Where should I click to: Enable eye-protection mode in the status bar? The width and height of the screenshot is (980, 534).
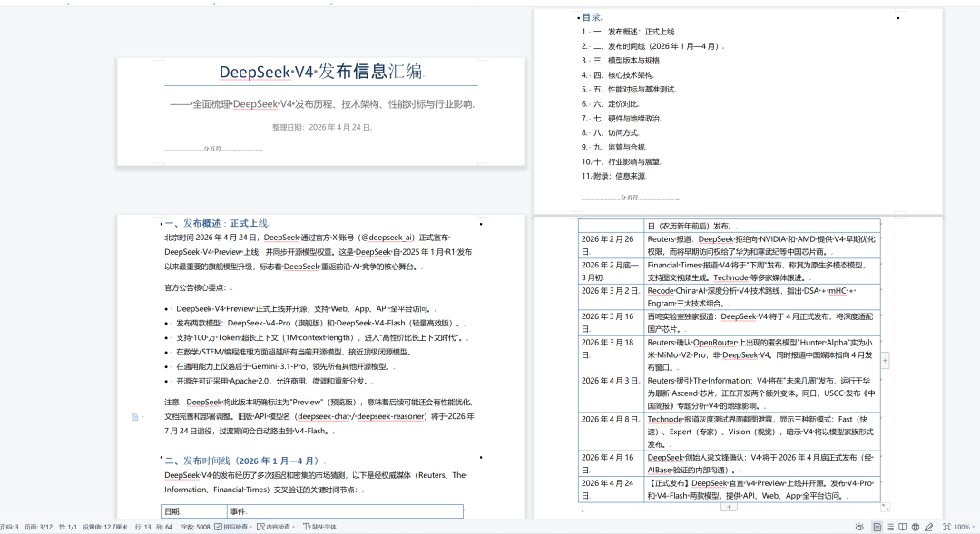click(x=860, y=526)
